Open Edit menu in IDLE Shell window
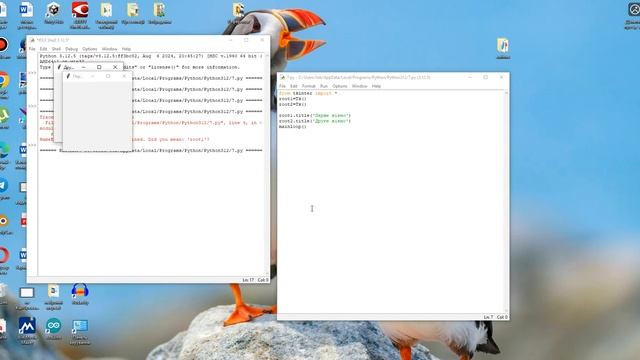Screen dimensions: 640x360 pos(43,49)
